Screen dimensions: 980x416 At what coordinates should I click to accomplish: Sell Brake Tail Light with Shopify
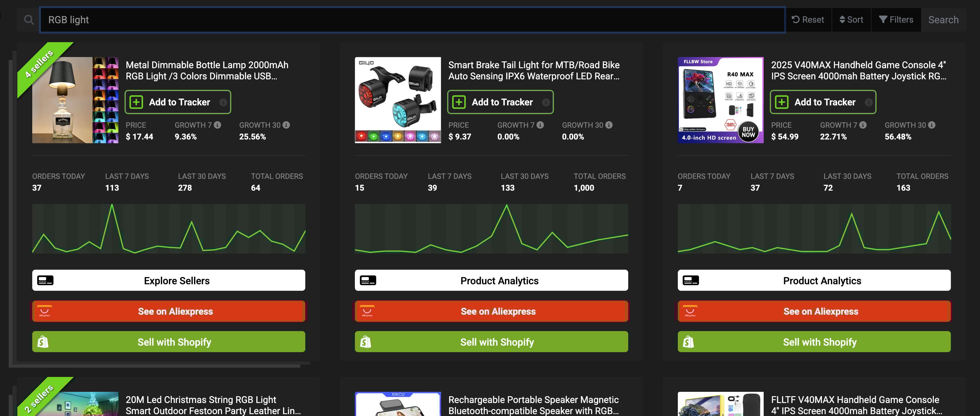(x=491, y=342)
